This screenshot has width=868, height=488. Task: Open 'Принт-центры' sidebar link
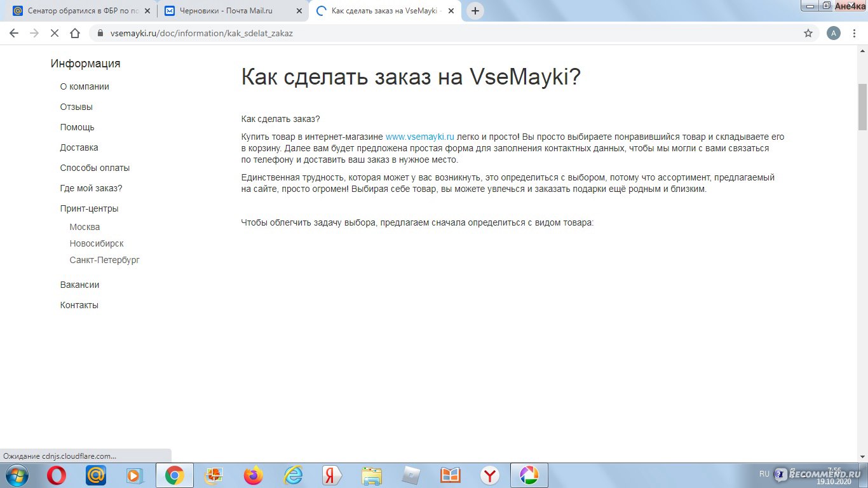tap(89, 208)
